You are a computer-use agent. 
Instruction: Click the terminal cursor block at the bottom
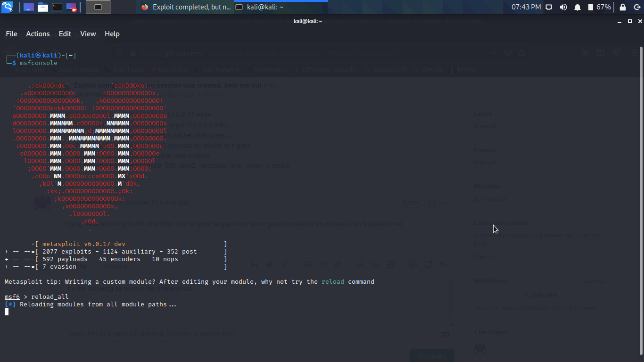pos(7,312)
